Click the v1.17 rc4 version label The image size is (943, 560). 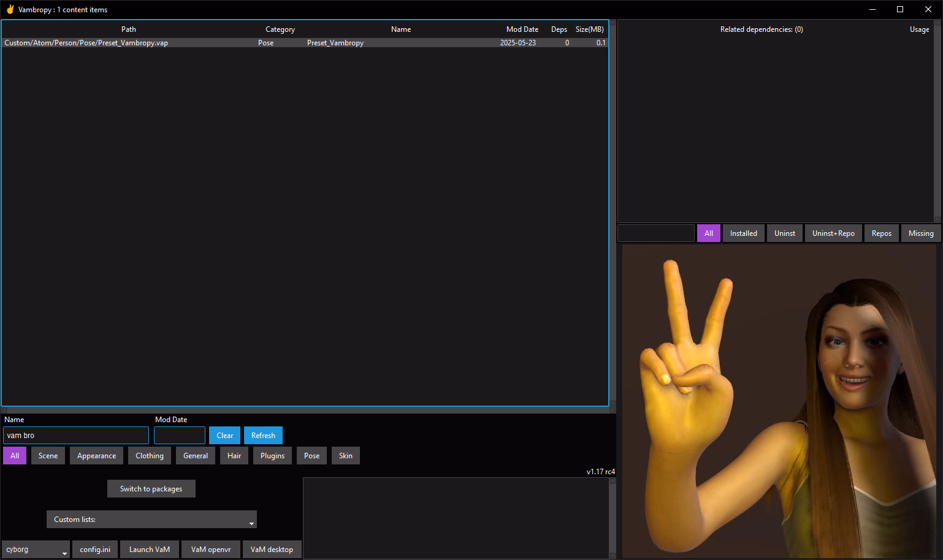(x=601, y=472)
